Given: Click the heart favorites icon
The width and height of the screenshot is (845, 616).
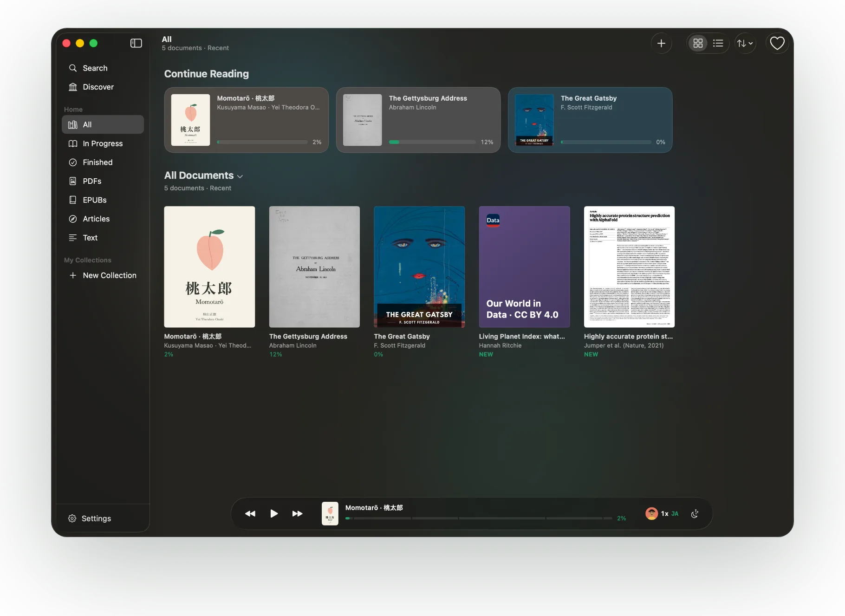Looking at the screenshot, I should pyautogui.click(x=777, y=43).
